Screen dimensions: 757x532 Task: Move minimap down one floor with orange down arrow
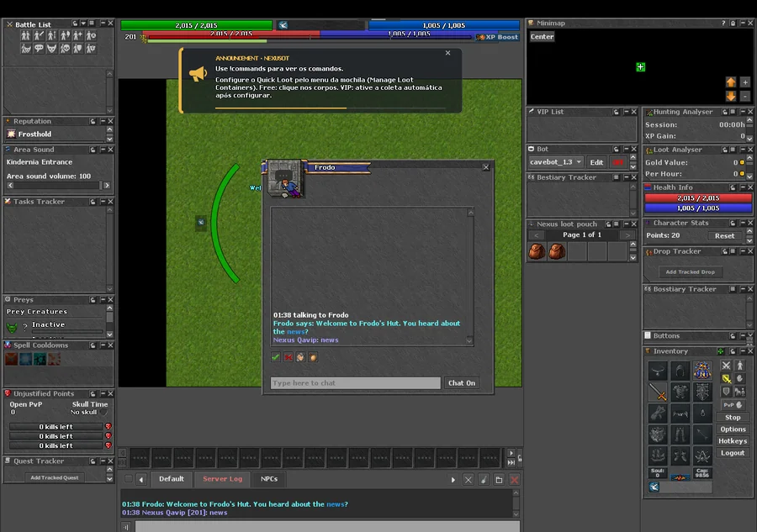pos(731,96)
